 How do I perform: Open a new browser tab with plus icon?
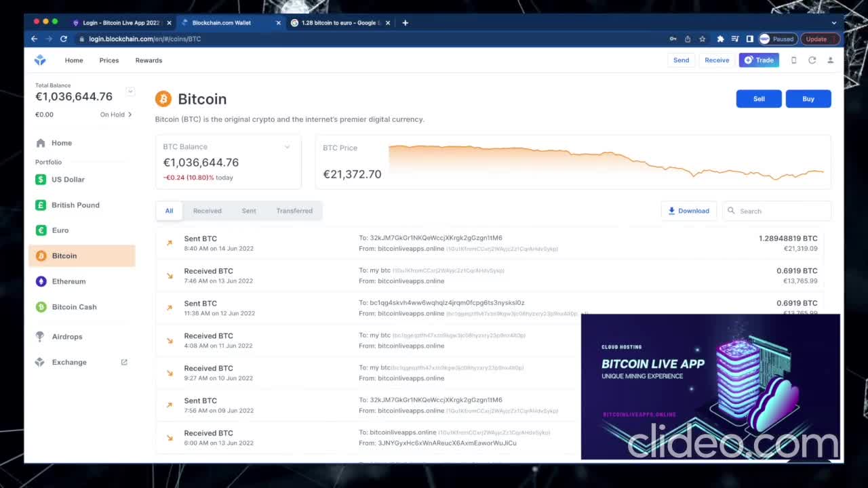405,22
